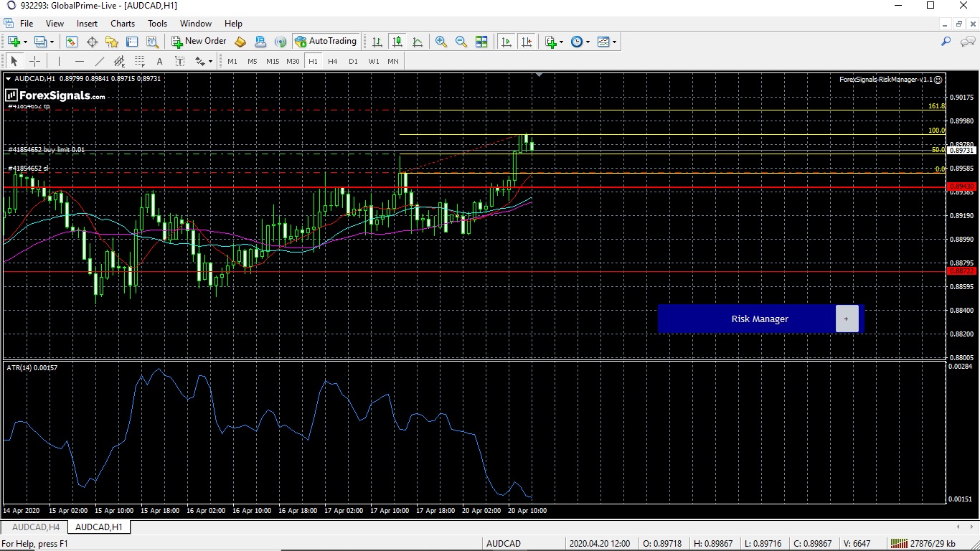Select the crosshair tool

[x=34, y=61]
